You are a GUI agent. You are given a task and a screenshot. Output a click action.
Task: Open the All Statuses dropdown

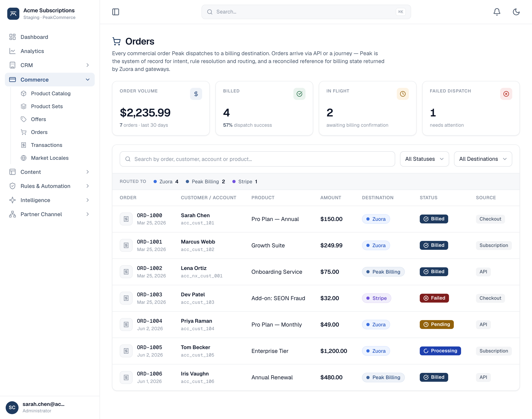pyautogui.click(x=424, y=159)
